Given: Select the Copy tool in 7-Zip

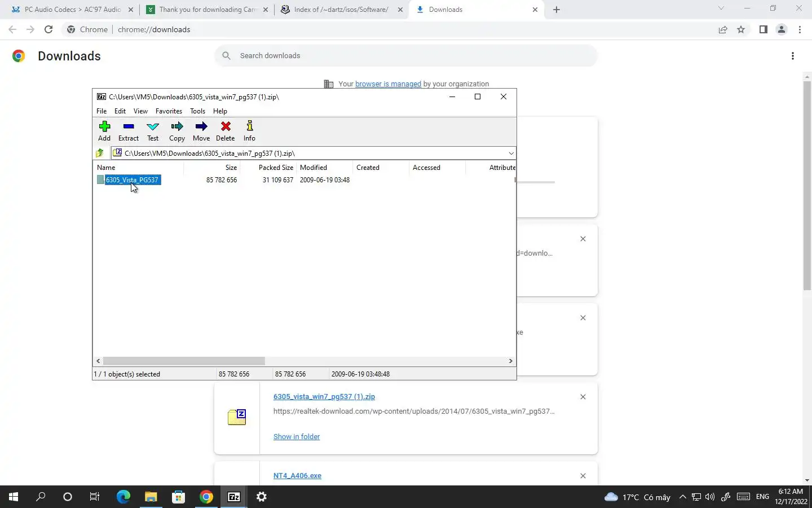Looking at the screenshot, I should click(177, 131).
